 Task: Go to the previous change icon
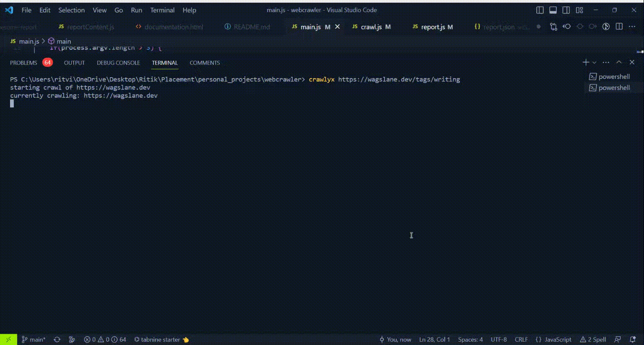pos(567,26)
